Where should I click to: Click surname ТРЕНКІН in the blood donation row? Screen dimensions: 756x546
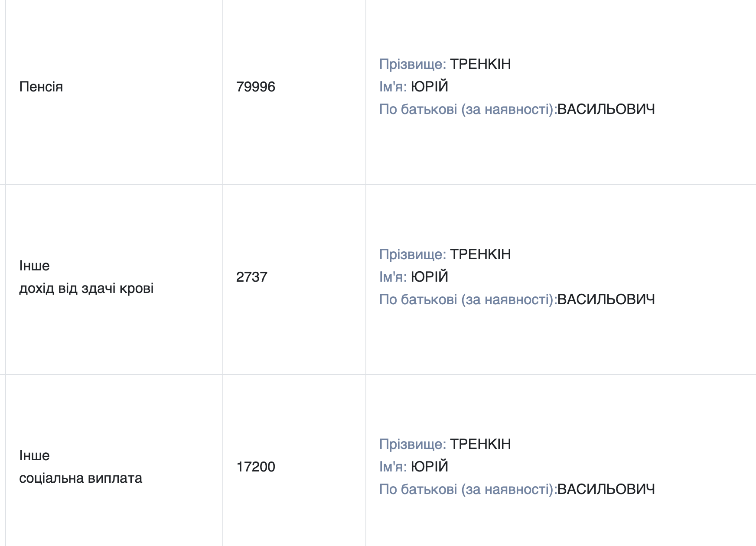480,254
